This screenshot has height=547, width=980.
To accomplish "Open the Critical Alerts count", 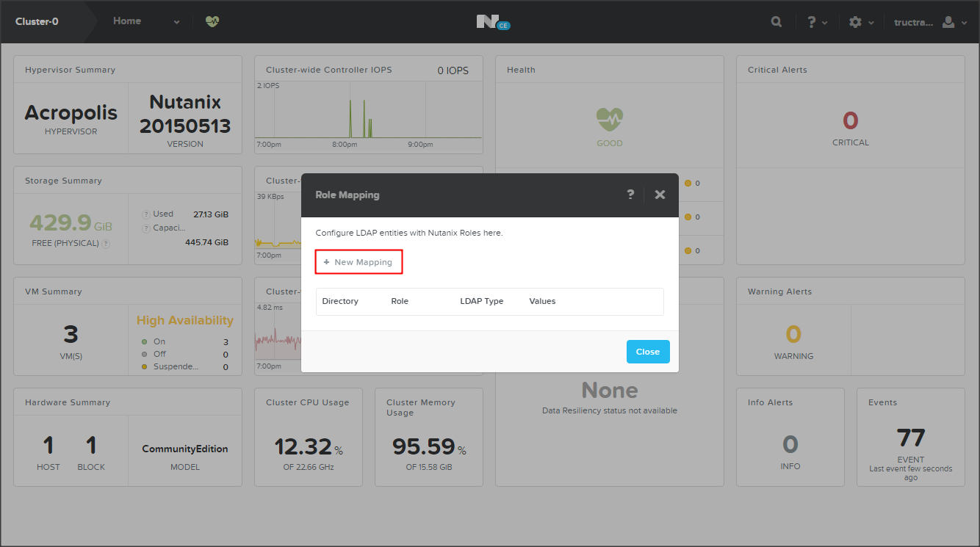I will click(x=850, y=120).
